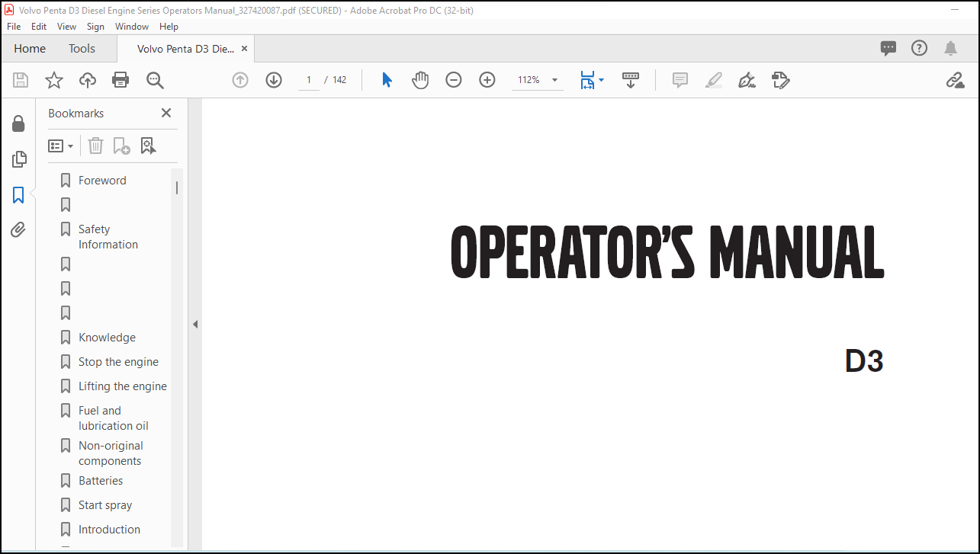Open the Sign document pen tool

[747, 80]
